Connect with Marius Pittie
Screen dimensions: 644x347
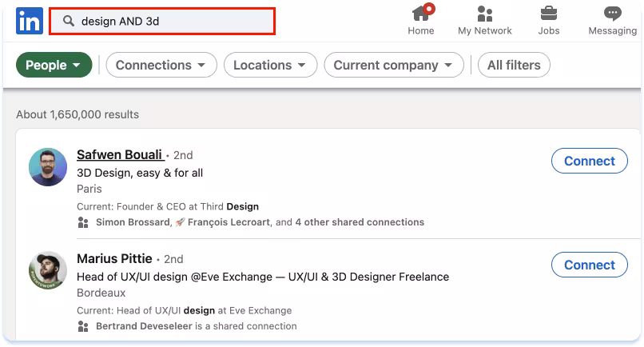(x=589, y=265)
